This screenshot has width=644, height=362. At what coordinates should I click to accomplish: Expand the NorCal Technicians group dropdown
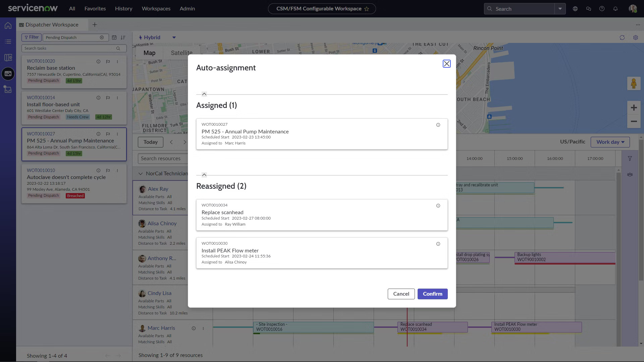point(141,173)
